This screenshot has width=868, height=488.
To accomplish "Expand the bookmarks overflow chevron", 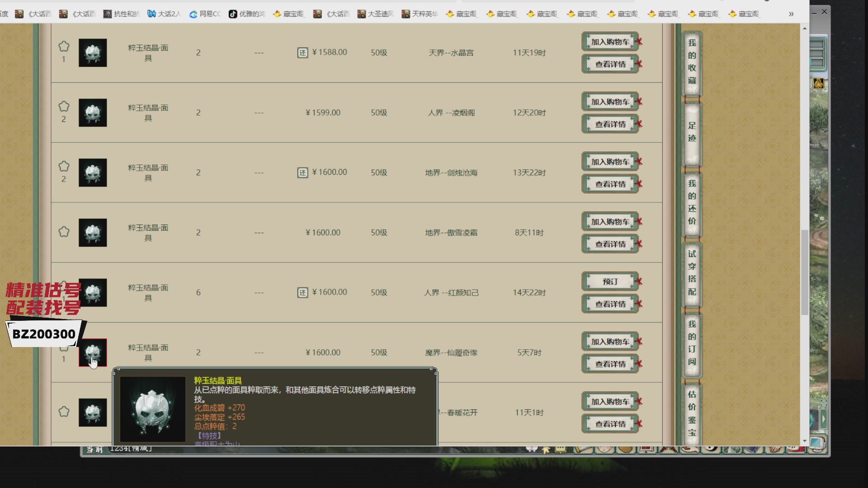I will [791, 14].
